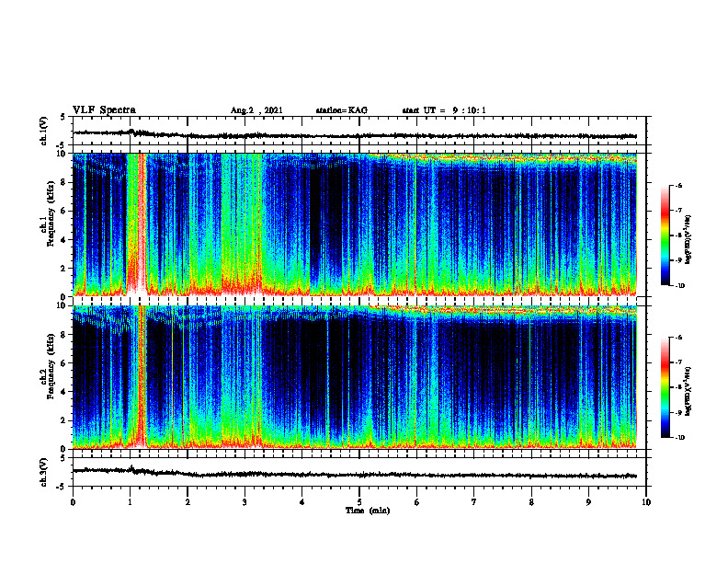Click the ch.1 spectrogram color scale bar

[665, 236]
